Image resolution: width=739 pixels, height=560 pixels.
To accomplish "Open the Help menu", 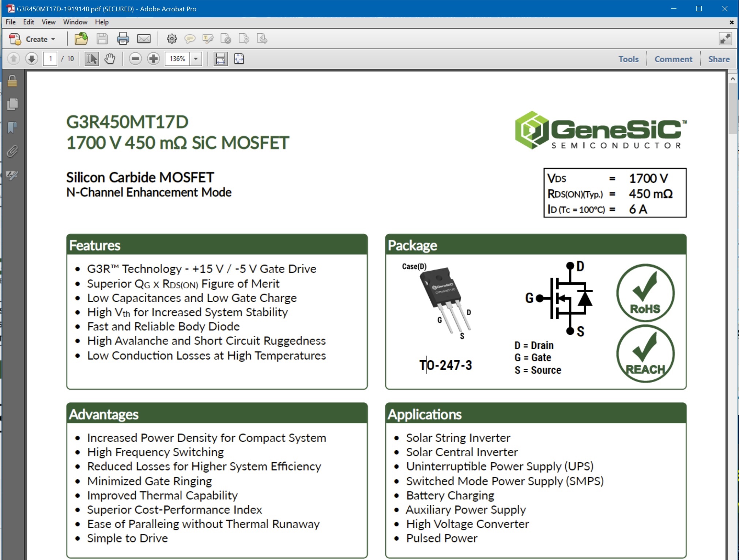I will [x=102, y=22].
